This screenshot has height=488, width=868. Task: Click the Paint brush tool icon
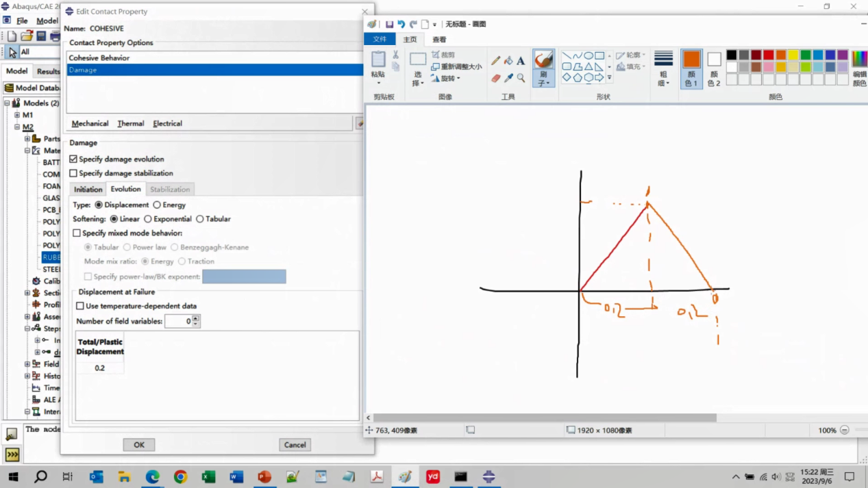point(543,60)
